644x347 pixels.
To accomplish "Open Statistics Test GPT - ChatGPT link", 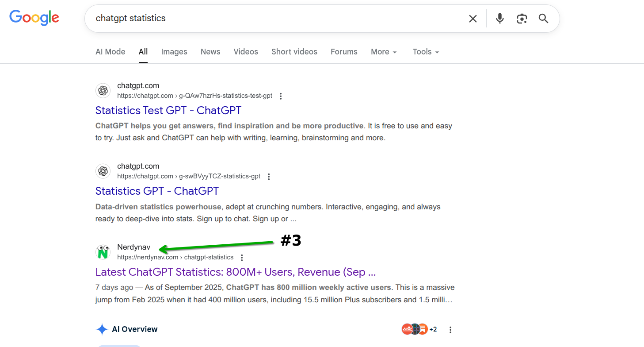I will [x=168, y=110].
